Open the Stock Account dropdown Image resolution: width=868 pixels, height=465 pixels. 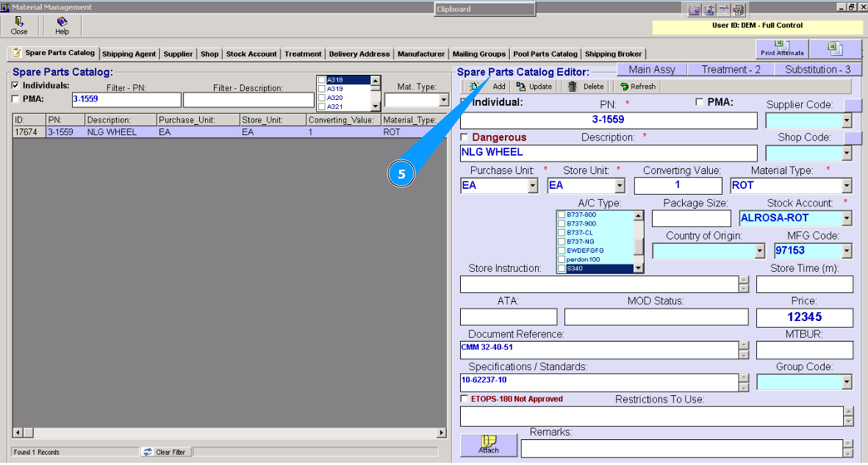point(847,218)
